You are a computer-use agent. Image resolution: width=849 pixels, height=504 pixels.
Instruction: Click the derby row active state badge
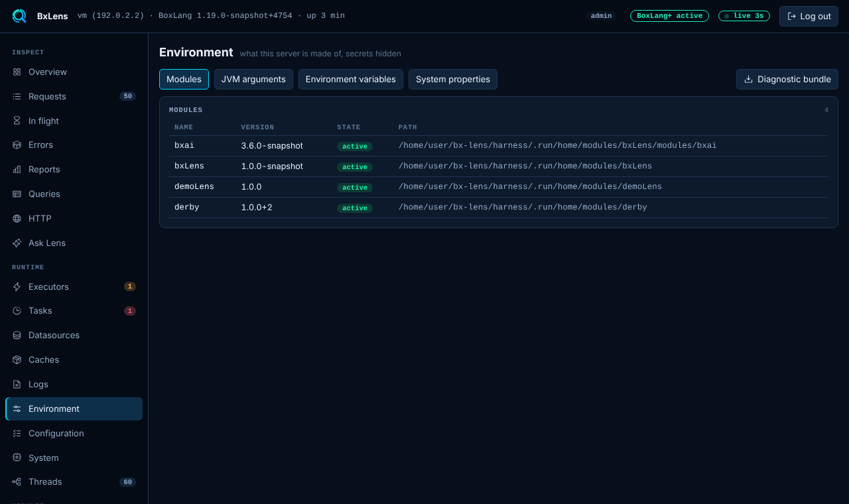[355, 208]
